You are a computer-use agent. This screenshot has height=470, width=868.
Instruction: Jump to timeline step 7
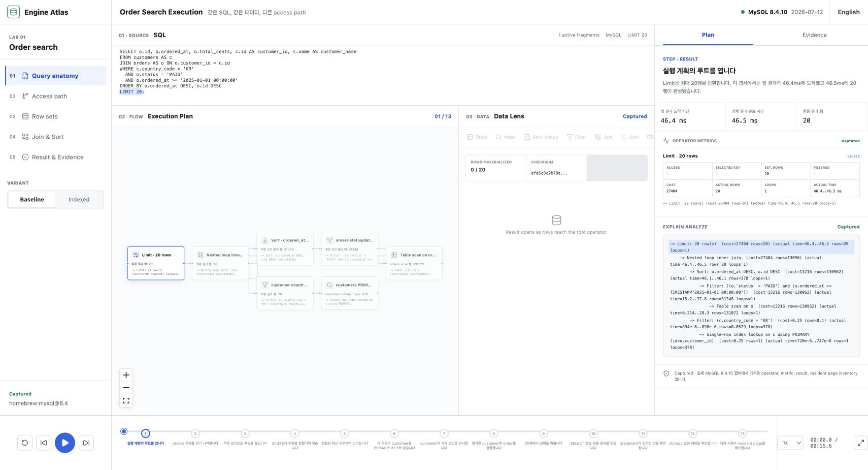coord(444,433)
